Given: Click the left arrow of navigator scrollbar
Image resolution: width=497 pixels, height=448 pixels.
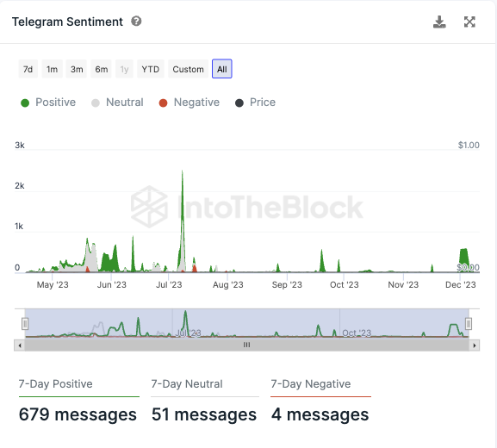Looking at the screenshot, I should point(20,345).
